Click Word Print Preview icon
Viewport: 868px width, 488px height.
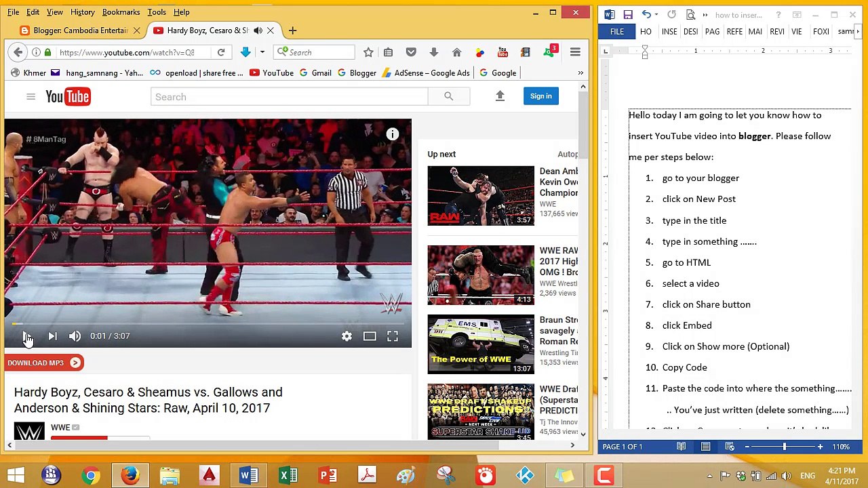click(690, 14)
